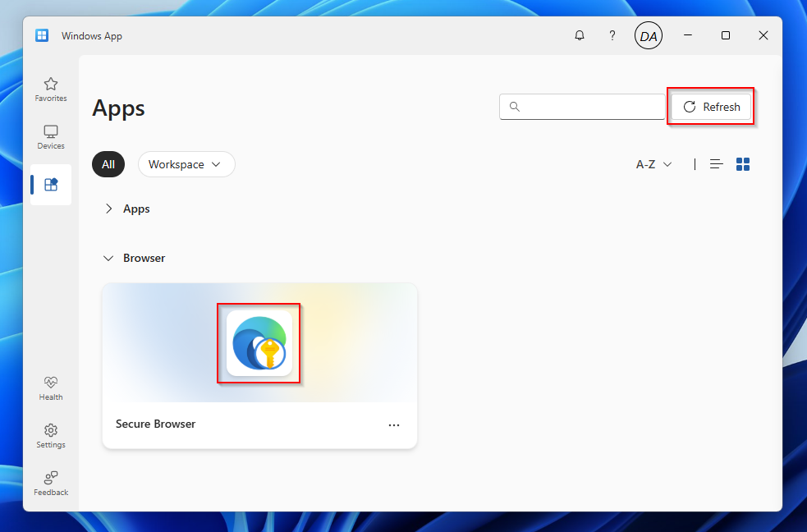Switch to grid view layout
Screen dimensions: 807x532
click(743, 164)
